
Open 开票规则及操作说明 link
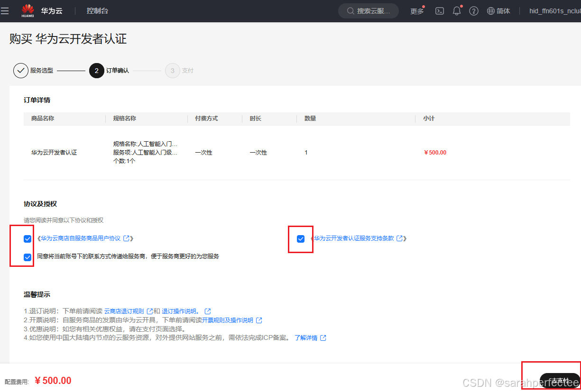[228, 320]
